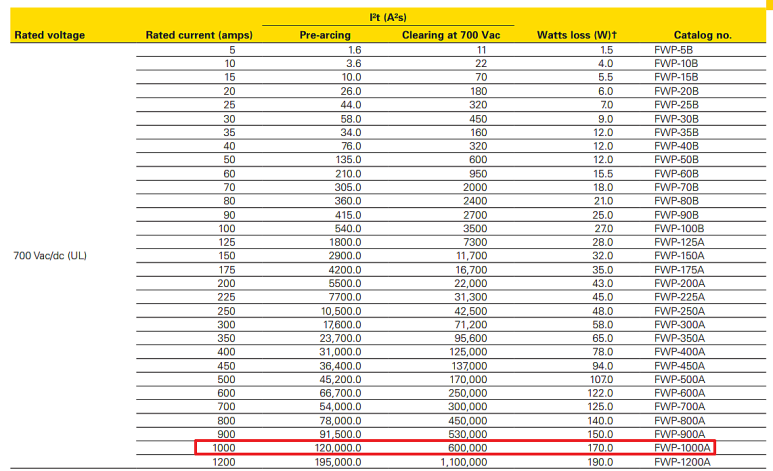Select the 700 Vac/dc (UL) voltage cell
Viewport: 773px width, 471px height.
(50, 255)
